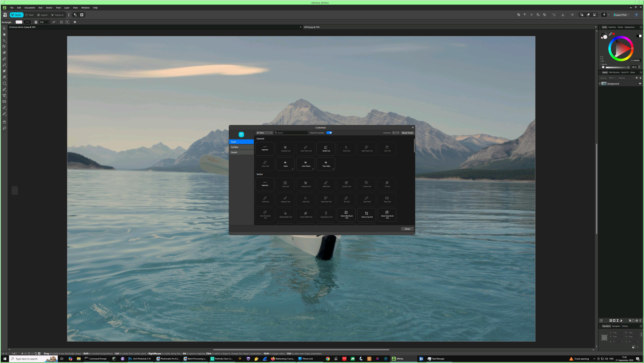The image size is (644, 363).
Task: Select the Contour Tool tile
Action: coord(346,184)
